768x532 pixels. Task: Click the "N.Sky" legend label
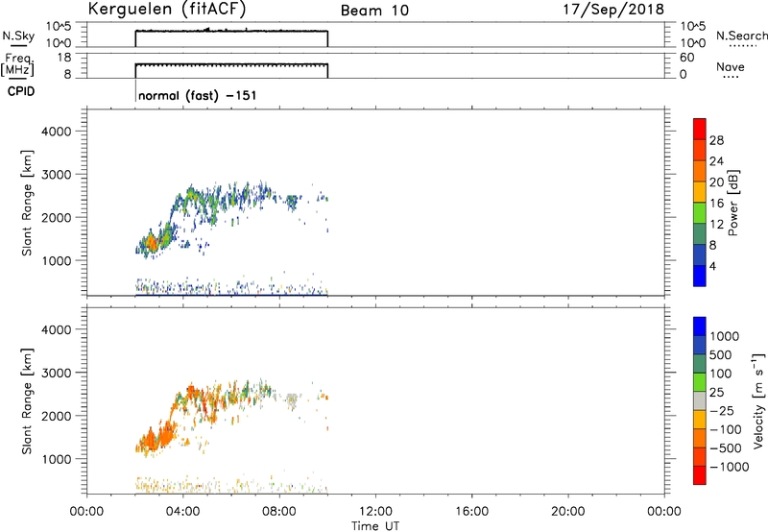(x=18, y=36)
